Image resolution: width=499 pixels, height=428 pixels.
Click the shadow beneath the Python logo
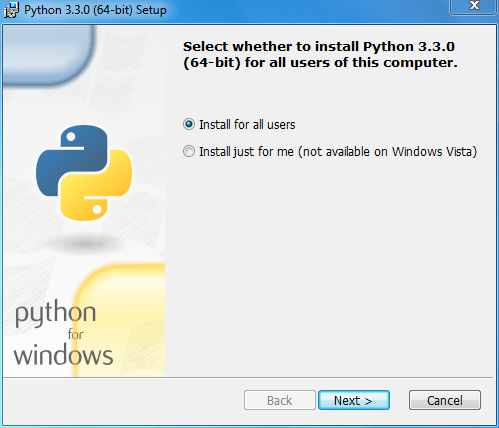86,245
